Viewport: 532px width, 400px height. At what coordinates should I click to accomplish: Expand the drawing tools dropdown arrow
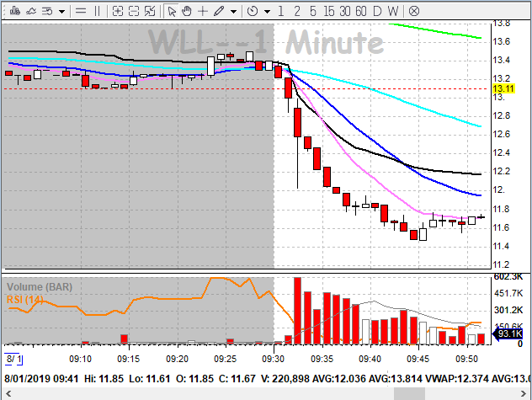[233, 12]
